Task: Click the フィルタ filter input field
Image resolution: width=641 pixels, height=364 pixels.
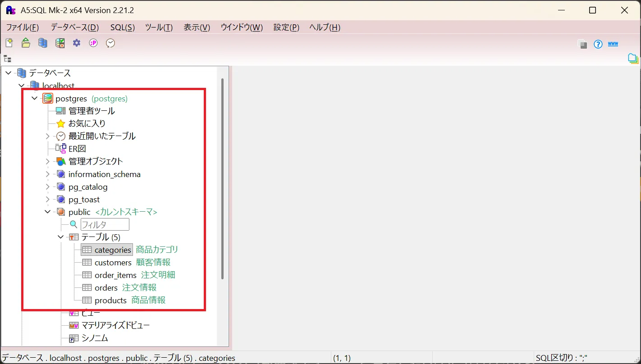Action: (x=105, y=224)
